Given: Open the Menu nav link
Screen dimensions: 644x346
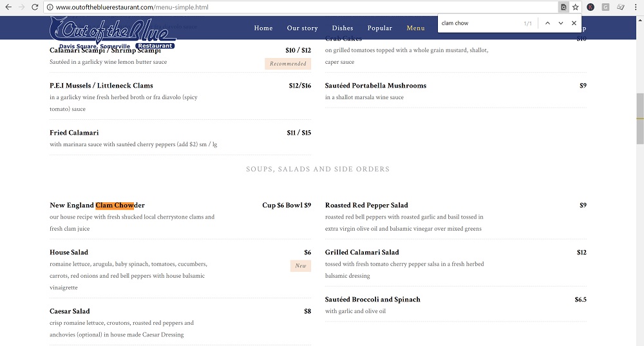Looking at the screenshot, I should tap(415, 28).
